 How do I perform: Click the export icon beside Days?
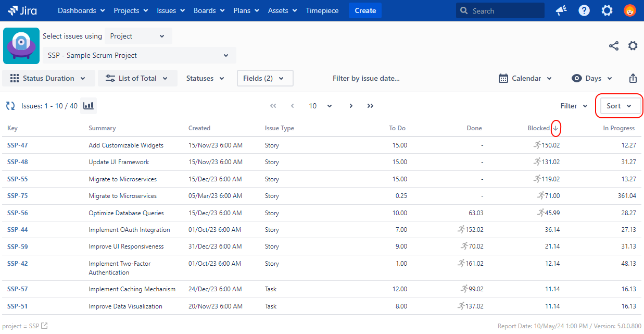633,78
